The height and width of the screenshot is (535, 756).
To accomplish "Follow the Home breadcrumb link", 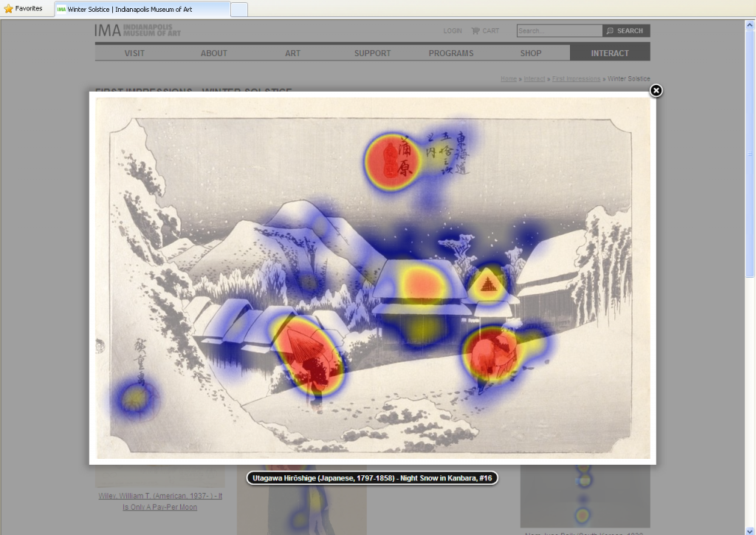I will coord(508,78).
